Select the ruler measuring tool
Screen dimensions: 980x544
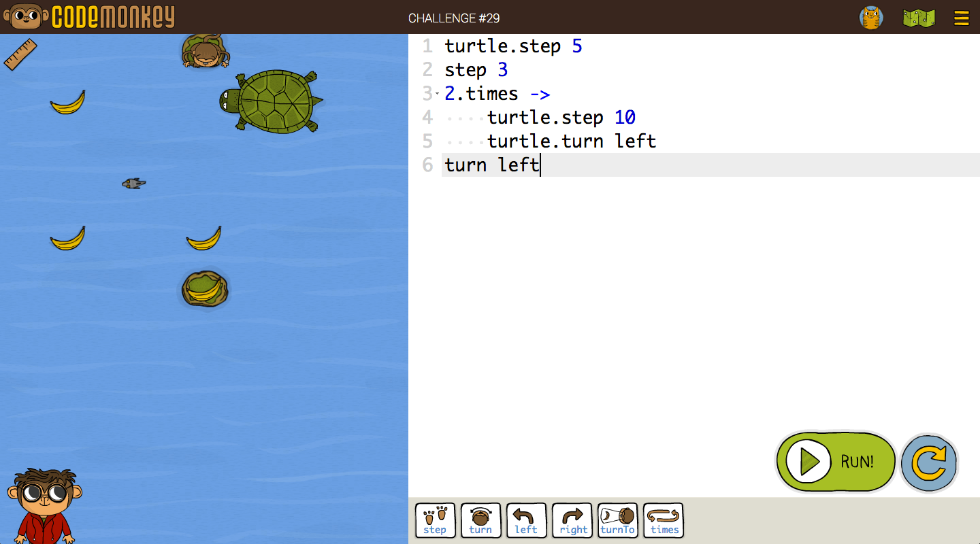(x=20, y=54)
